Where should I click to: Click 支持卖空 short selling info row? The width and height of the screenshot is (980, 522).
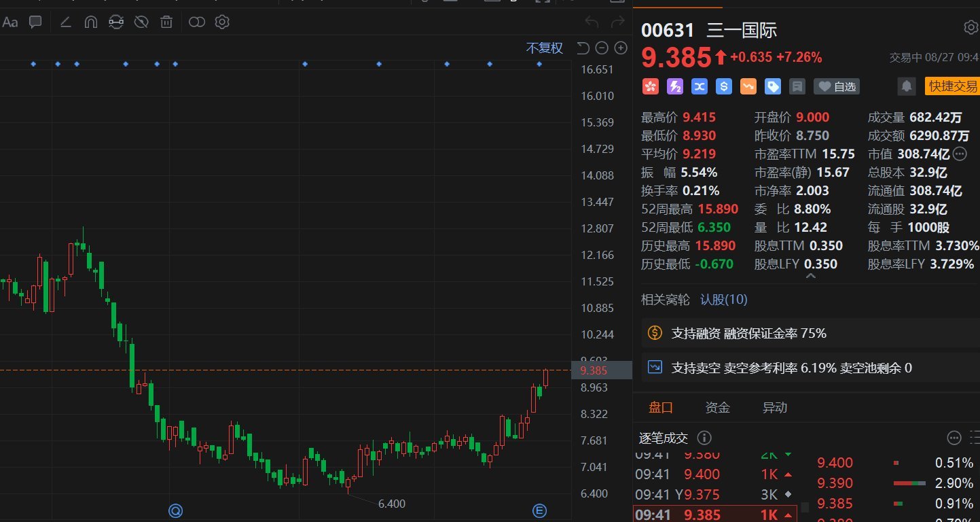(x=810, y=368)
